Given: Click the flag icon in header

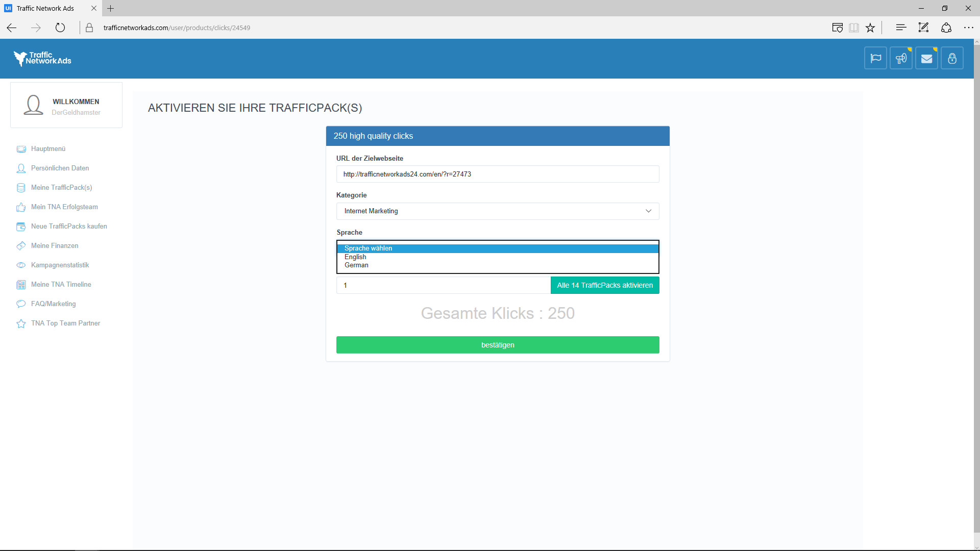Looking at the screenshot, I should click(875, 58).
